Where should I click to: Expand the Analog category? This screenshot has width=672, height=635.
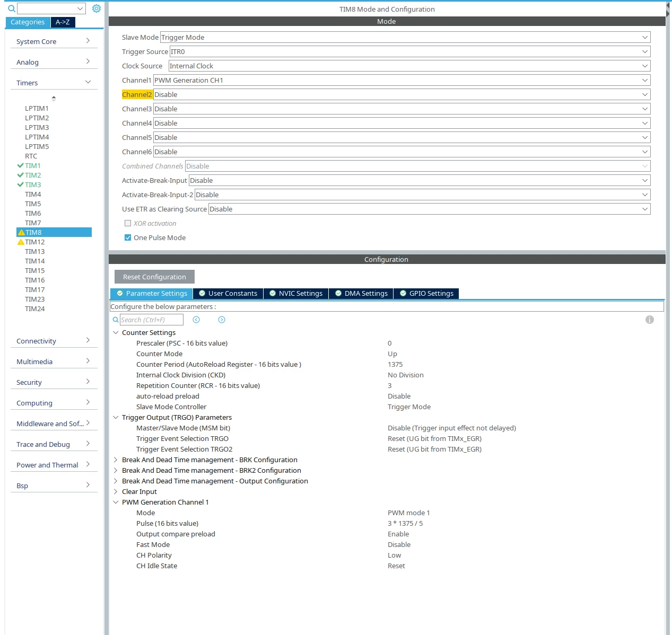pyautogui.click(x=54, y=62)
